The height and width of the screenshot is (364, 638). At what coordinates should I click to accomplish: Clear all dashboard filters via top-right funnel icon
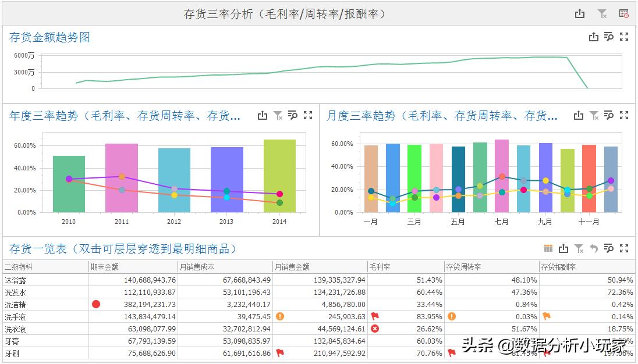click(602, 12)
